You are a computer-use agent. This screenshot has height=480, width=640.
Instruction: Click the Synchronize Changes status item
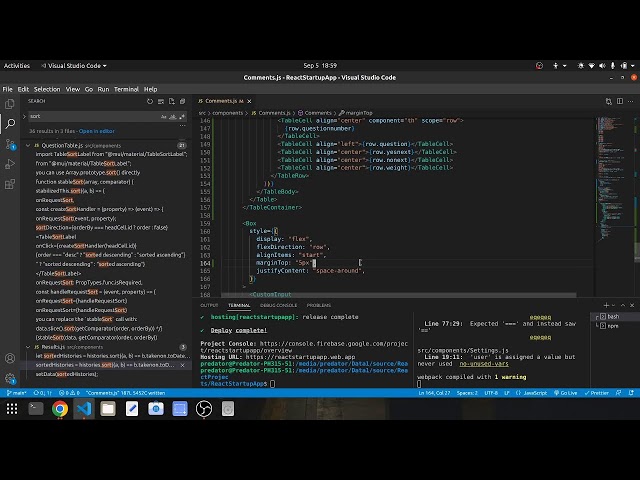tap(42, 393)
